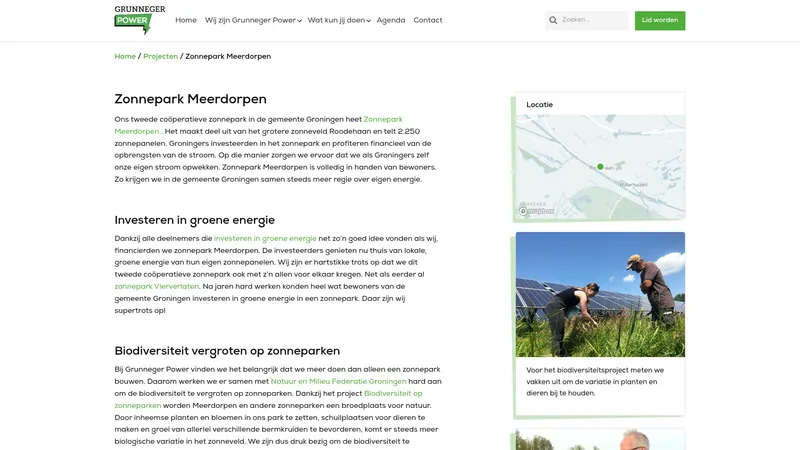Select the Investeren in groene energie heading
The image size is (800, 450).
194,220
